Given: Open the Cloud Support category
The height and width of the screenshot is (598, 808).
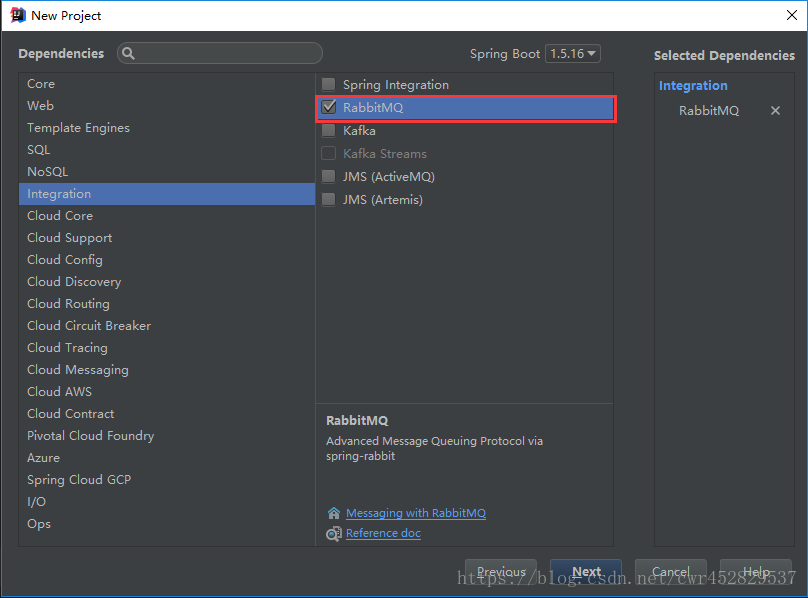Looking at the screenshot, I should pos(166,238).
